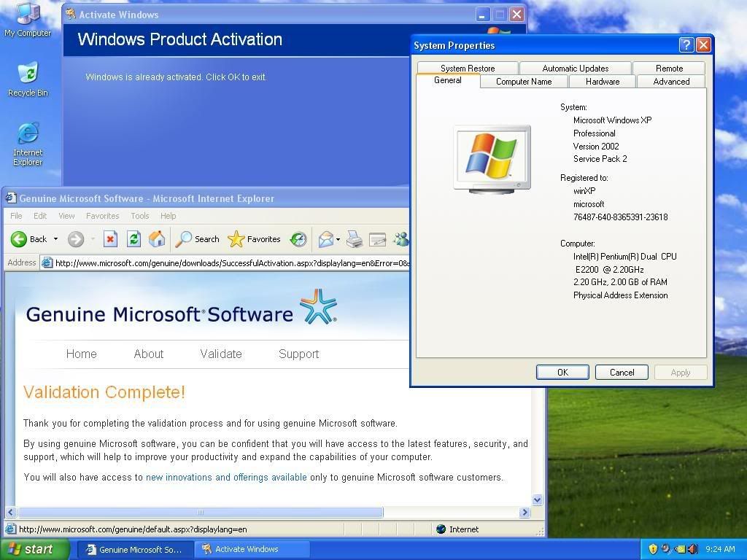Viewport: 747px width, 560px height.
Task: Stop page loading with the red X icon
Action: 111,239
